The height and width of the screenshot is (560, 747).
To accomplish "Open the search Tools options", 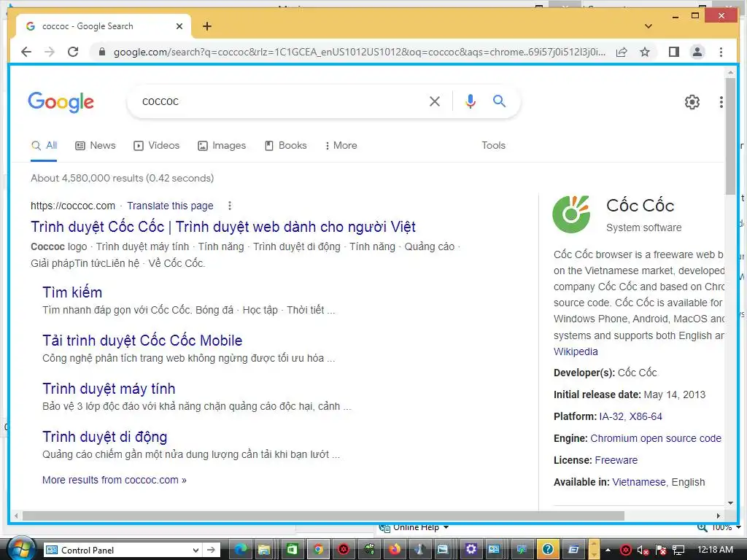I will [493, 146].
